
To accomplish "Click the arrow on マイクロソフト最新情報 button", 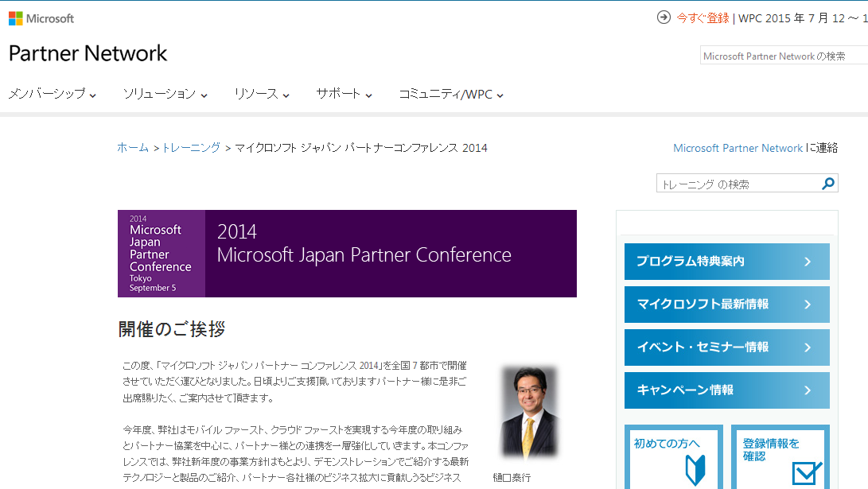I will 808,305.
